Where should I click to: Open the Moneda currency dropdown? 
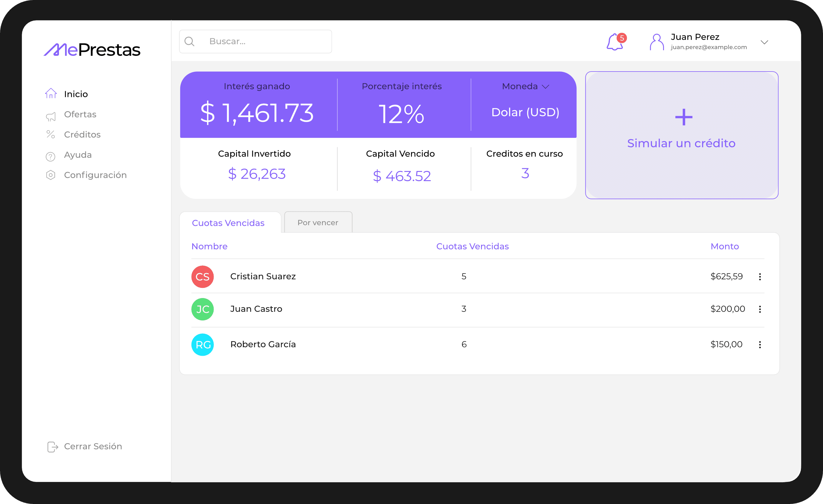coord(526,87)
